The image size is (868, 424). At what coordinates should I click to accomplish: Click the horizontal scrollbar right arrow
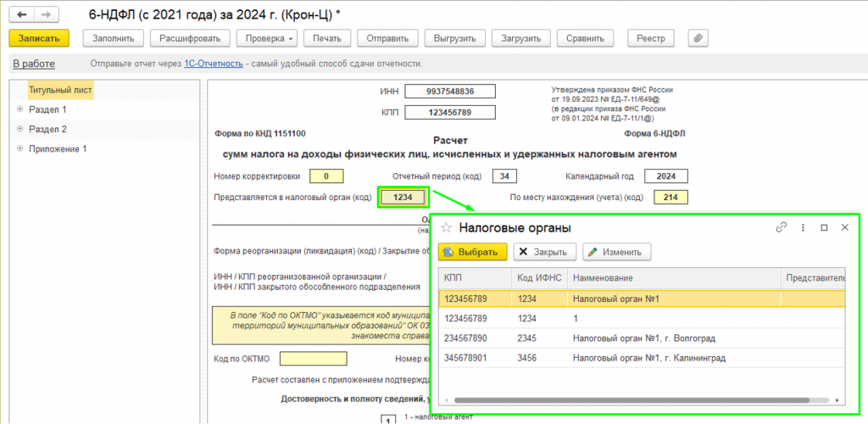pos(837,400)
